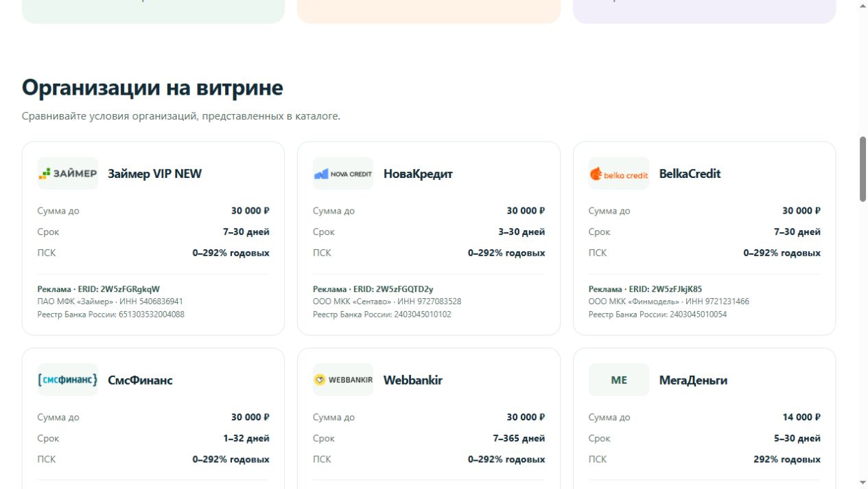Screen dimensions: 868x489
Task: Click ПАО МФК «Займер» ИНН line
Action: point(110,302)
